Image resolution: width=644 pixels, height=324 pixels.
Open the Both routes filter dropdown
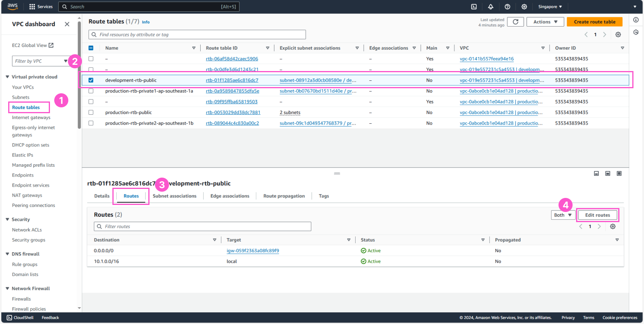coord(563,215)
